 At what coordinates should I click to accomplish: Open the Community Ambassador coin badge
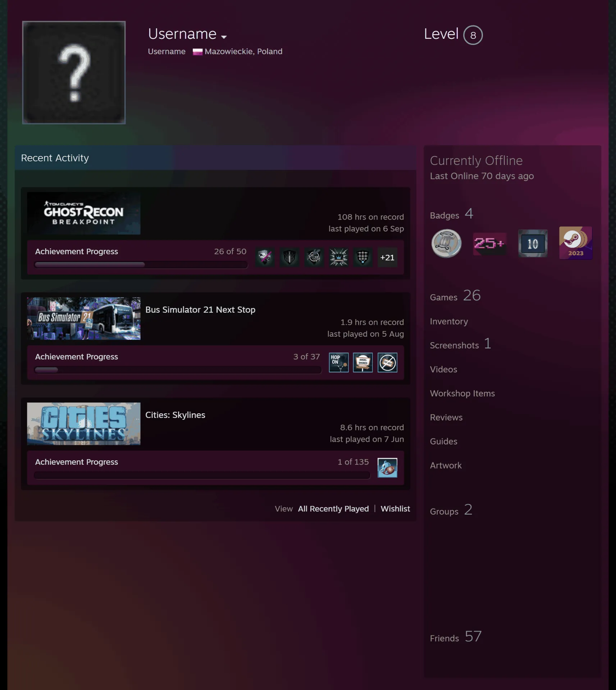coord(446,243)
